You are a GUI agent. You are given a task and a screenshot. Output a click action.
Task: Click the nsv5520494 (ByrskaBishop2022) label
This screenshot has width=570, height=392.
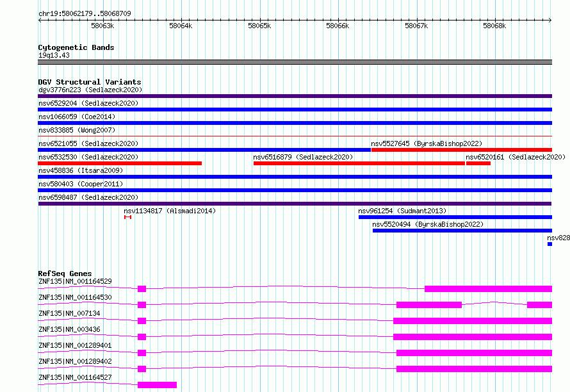[x=428, y=224]
